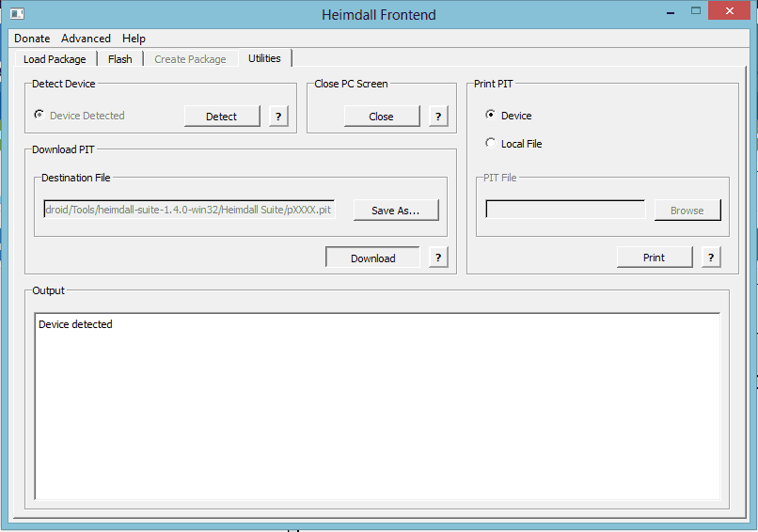Image resolution: width=758 pixels, height=532 pixels.
Task: Switch to the Load Package tab
Action: click(x=55, y=59)
